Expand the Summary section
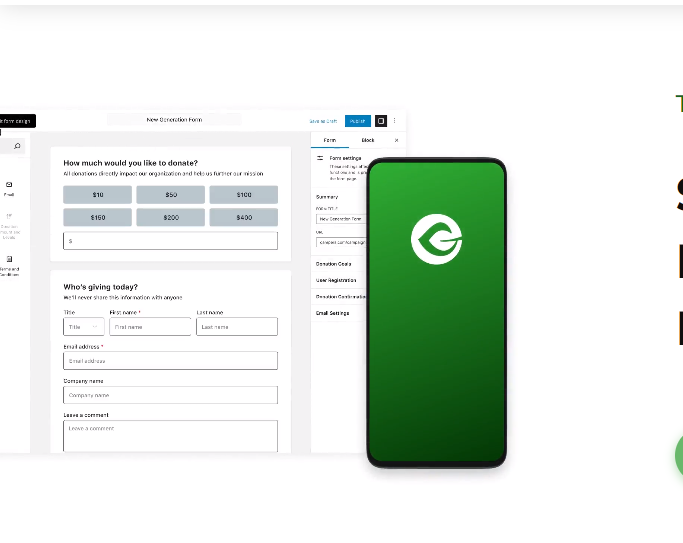Image resolution: width=683 pixels, height=543 pixels. click(x=327, y=197)
